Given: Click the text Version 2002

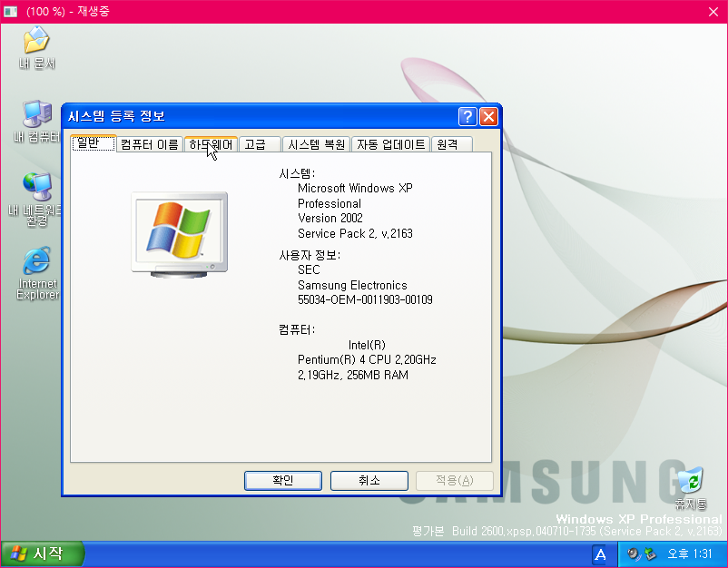Looking at the screenshot, I should 330,218.
